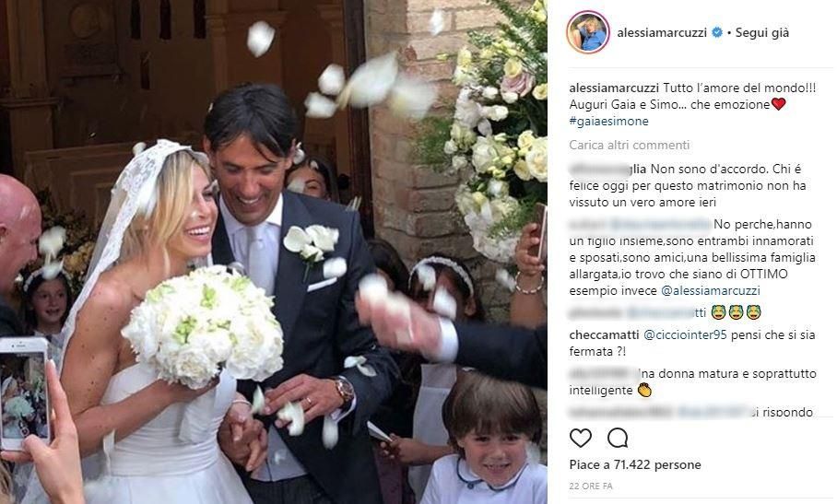Open the 22 ORE FA timestamp
The image size is (837, 504).
coord(591,486)
